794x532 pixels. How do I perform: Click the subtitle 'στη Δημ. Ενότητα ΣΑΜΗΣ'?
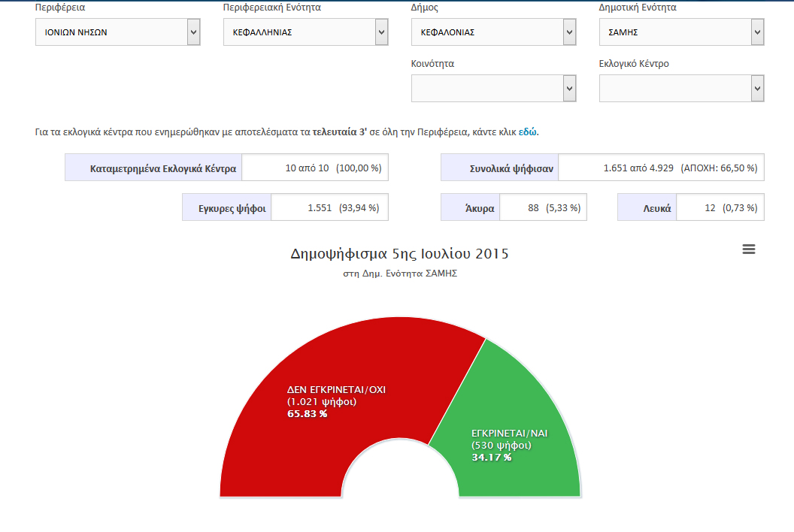(399, 274)
